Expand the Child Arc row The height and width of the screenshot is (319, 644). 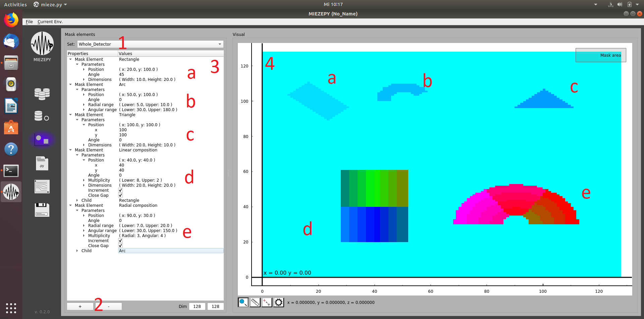coord(77,250)
